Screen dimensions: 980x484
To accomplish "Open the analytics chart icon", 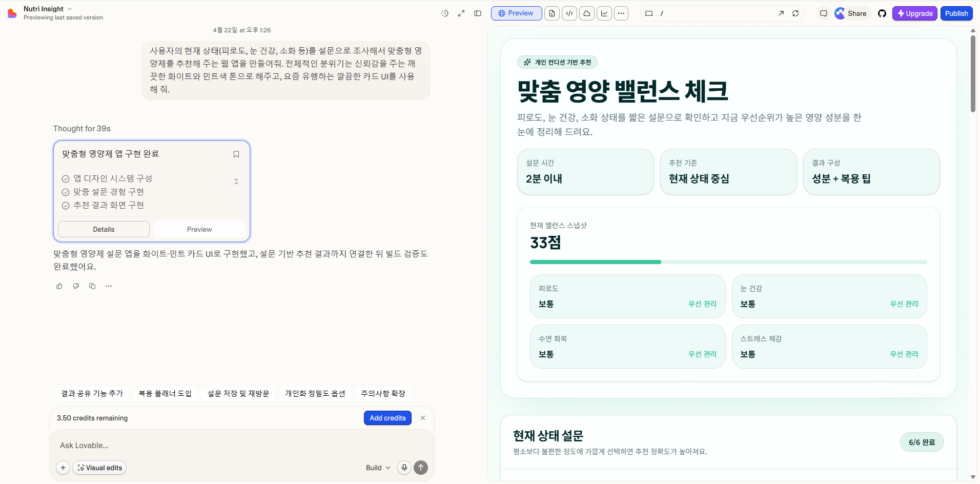I will pyautogui.click(x=605, y=13).
